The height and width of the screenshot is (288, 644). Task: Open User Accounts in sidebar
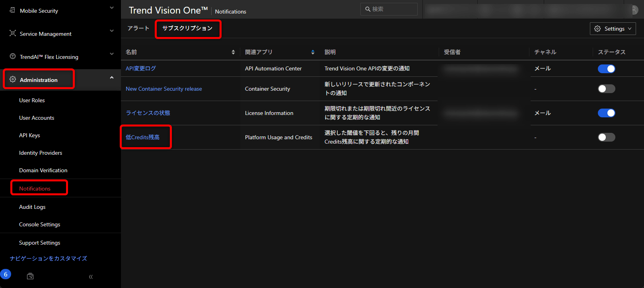(x=37, y=118)
